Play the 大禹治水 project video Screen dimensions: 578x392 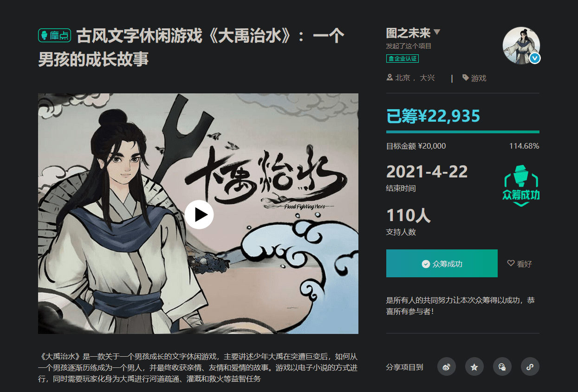click(199, 214)
